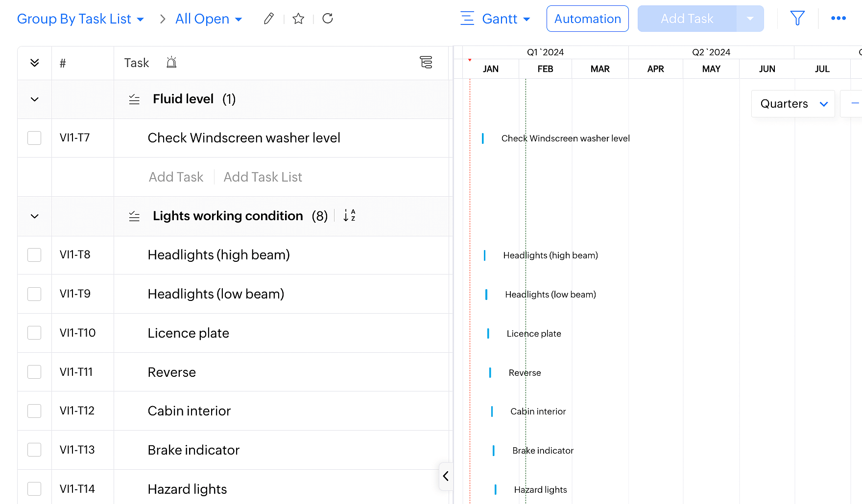This screenshot has height=504, width=862.
Task: Click Add Task List link
Action: (263, 177)
